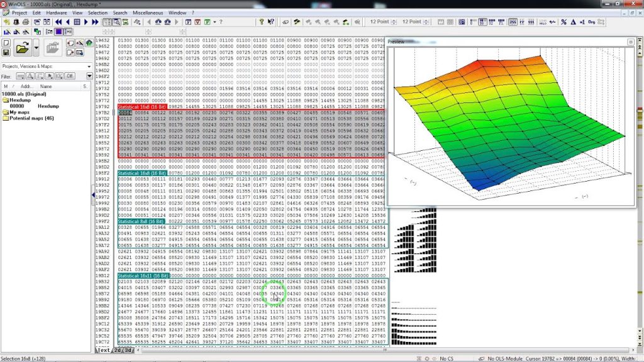Close the Preview panel

tap(630, 41)
